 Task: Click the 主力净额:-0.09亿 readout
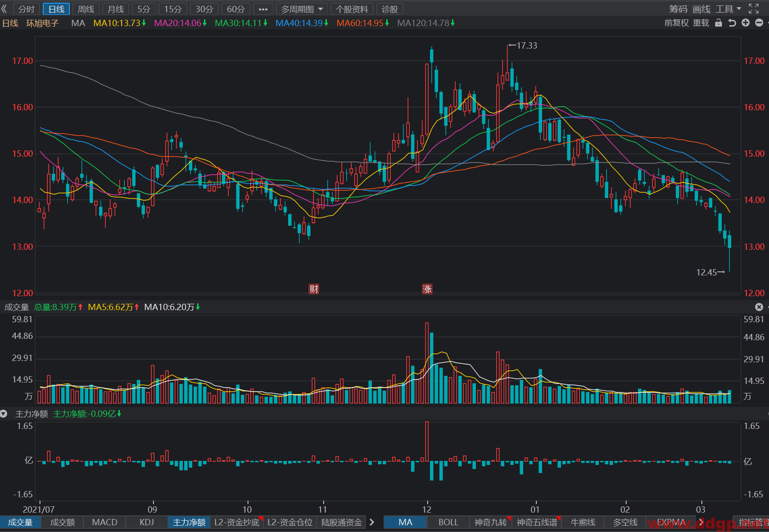coord(87,414)
